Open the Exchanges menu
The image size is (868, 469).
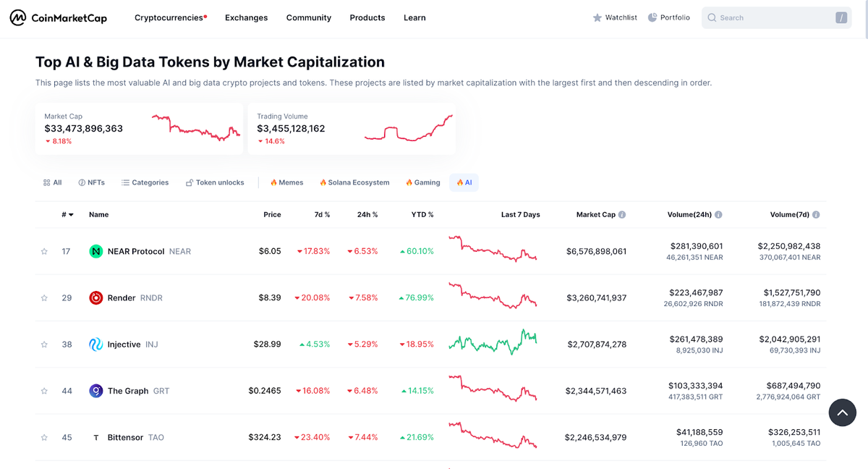tap(246, 17)
